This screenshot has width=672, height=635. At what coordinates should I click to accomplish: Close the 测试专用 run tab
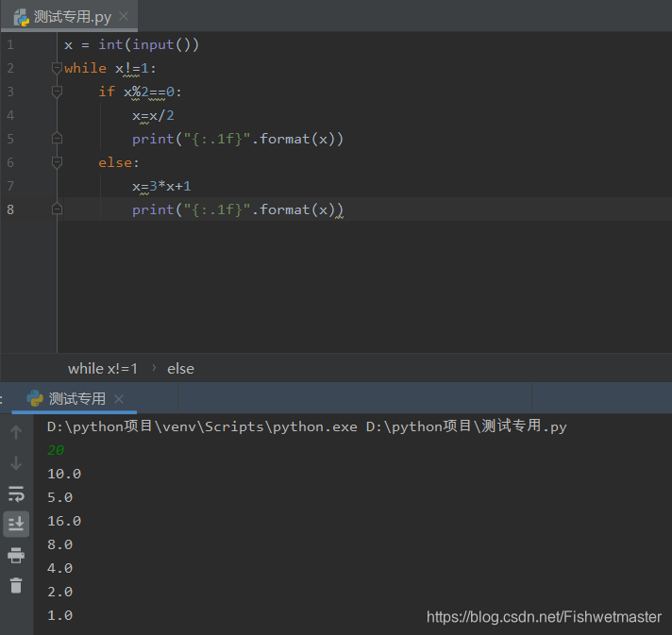tap(119, 399)
